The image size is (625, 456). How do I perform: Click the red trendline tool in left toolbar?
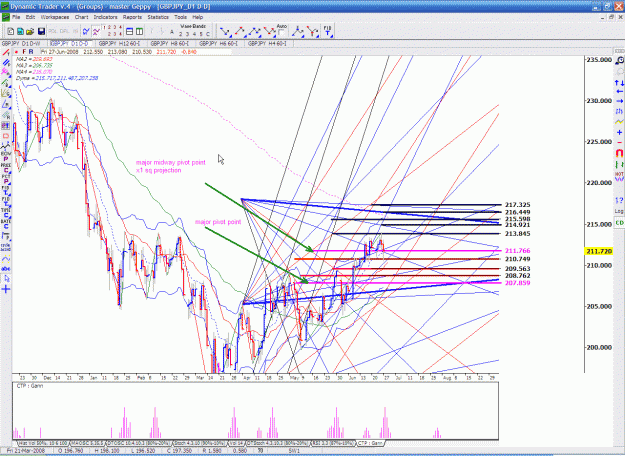6,53
